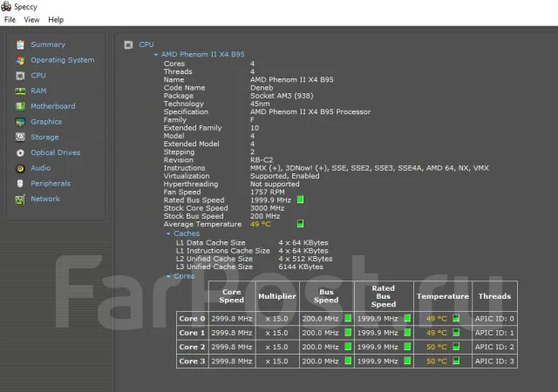This screenshot has height=392, width=558.
Task: Click the Average Temperature graph icon
Action: click(x=300, y=223)
